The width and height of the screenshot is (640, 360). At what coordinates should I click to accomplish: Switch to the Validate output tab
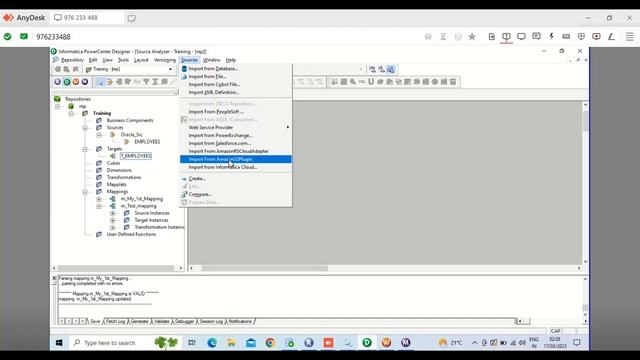pyautogui.click(x=162, y=322)
